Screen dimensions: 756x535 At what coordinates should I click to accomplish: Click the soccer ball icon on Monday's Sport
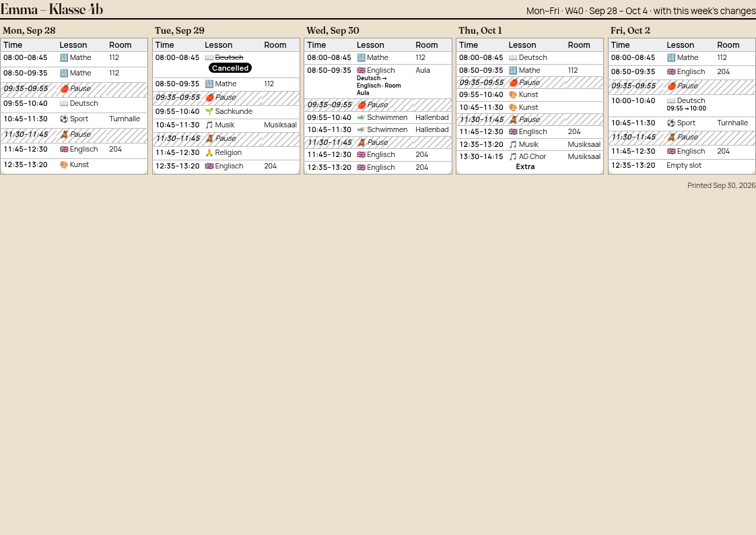(64, 119)
